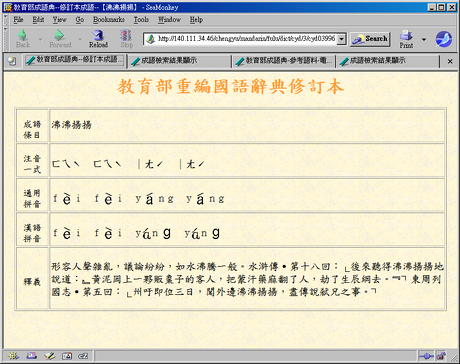Click the window icon in the title bar
The width and height of the screenshot is (460, 364).
click(8, 7)
